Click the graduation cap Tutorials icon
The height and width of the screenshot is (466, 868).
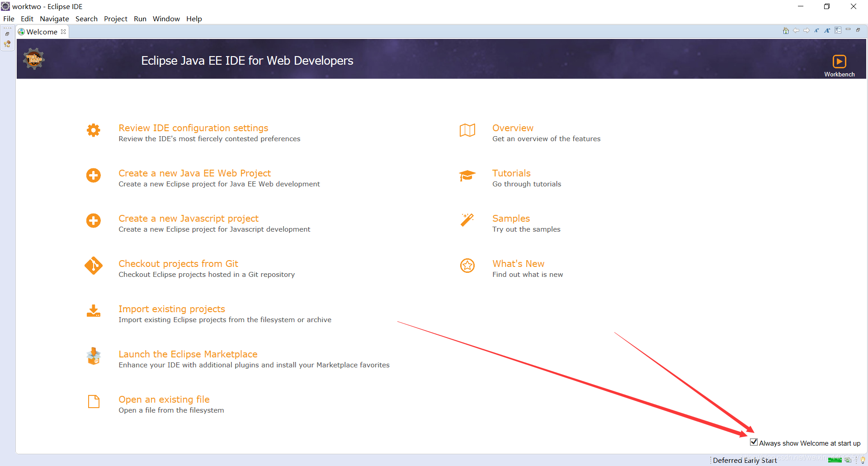tap(467, 176)
